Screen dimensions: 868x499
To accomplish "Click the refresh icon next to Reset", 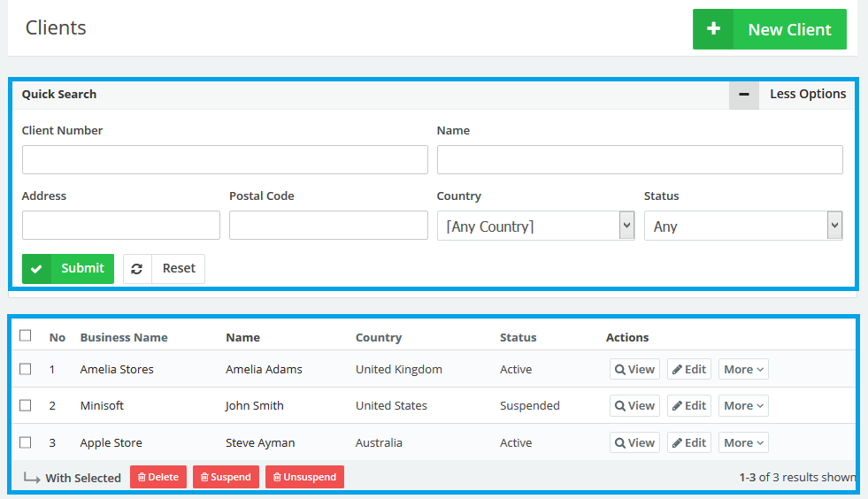I will (x=137, y=269).
